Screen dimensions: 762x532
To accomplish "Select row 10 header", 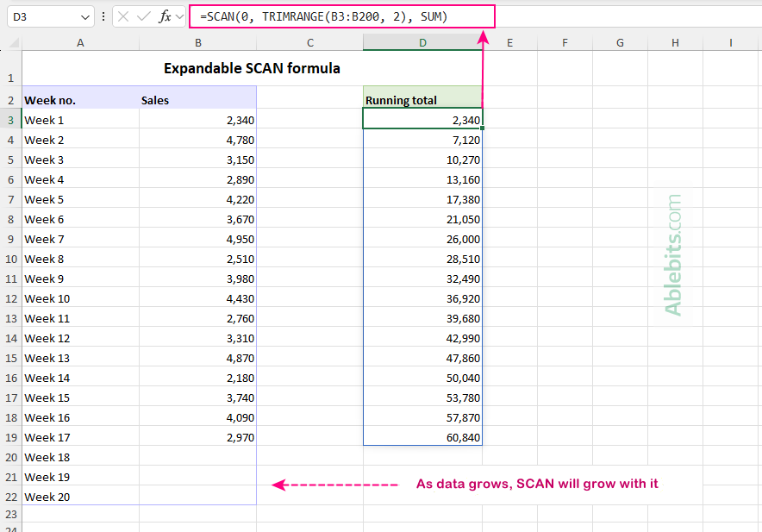I will [10, 259].
